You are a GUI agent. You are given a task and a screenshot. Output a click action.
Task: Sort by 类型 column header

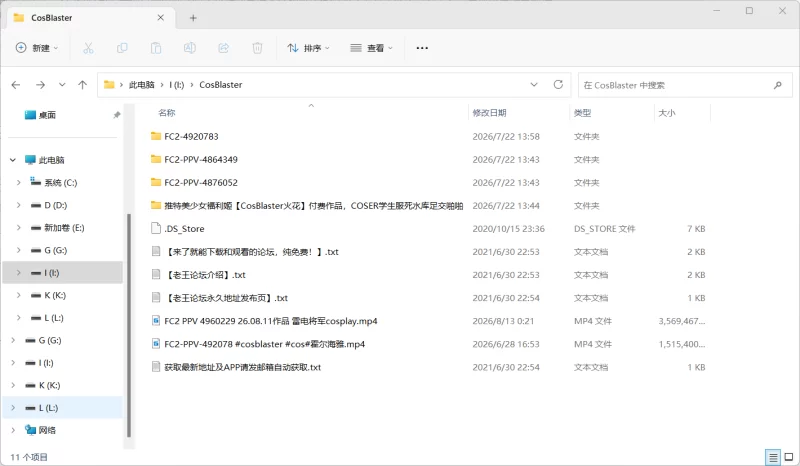(x=582, y=113)
